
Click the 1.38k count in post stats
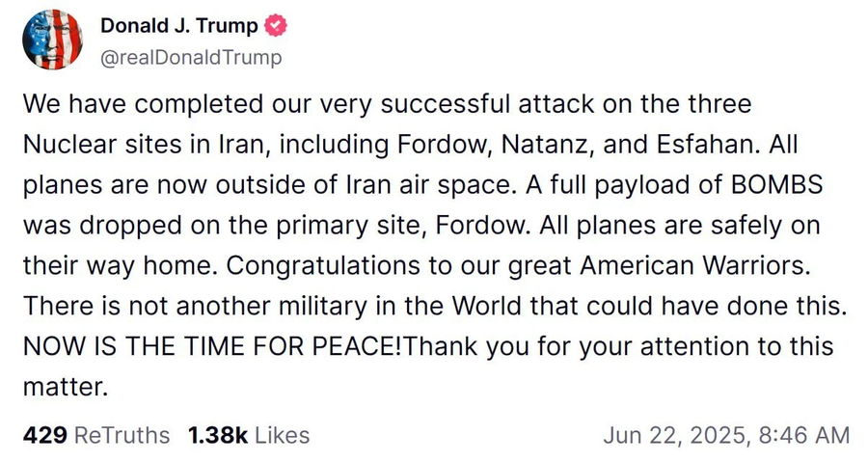coord(218,435)
